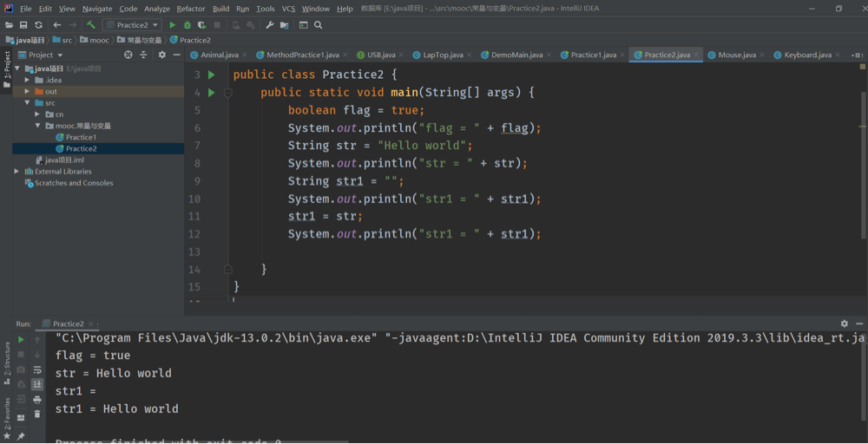Print the console output using the printer icon
868x444 pixels.
[x=37, y=399]
